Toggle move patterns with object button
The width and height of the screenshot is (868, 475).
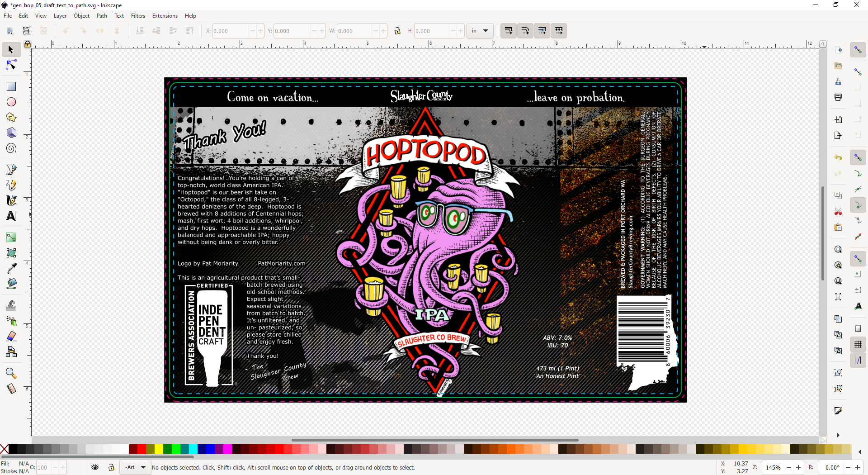pyautogui.click(x=559, y=31)
